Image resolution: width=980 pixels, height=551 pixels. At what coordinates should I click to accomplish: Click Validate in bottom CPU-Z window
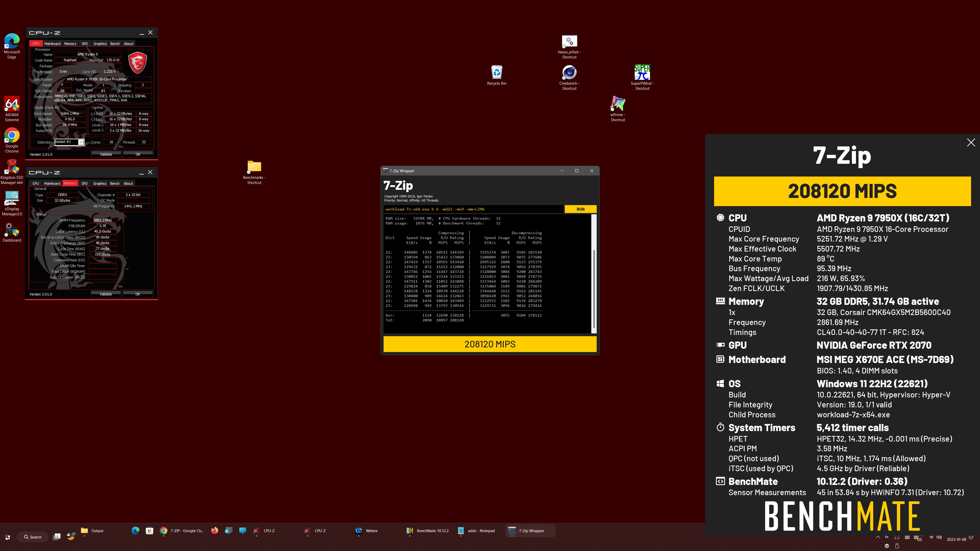pyautogui.click(x=106, y=294)
